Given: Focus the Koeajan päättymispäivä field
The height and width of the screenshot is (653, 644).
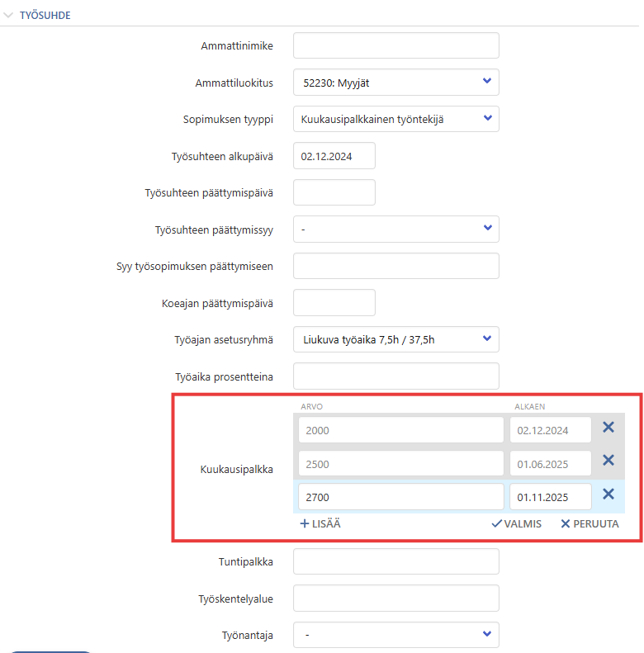Looking at the screenshot, I should click(x=334, y=303).
